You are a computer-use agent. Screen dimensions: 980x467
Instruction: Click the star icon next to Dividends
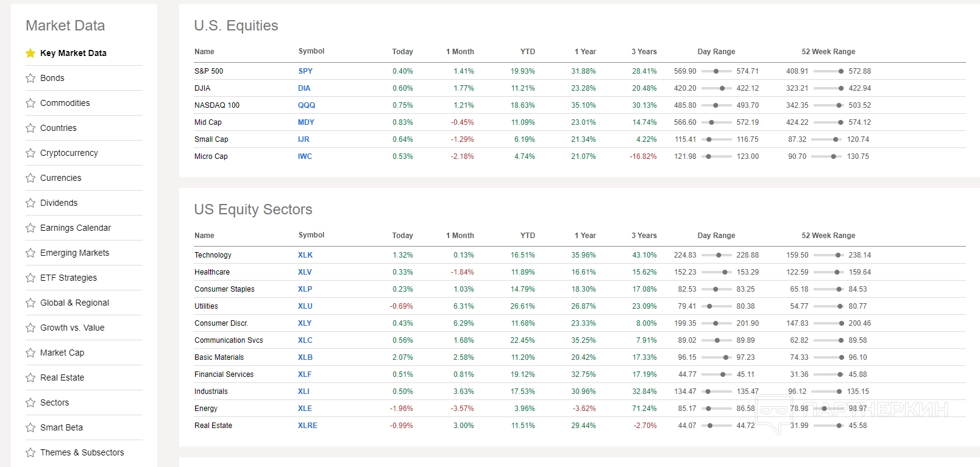[30, 203]
